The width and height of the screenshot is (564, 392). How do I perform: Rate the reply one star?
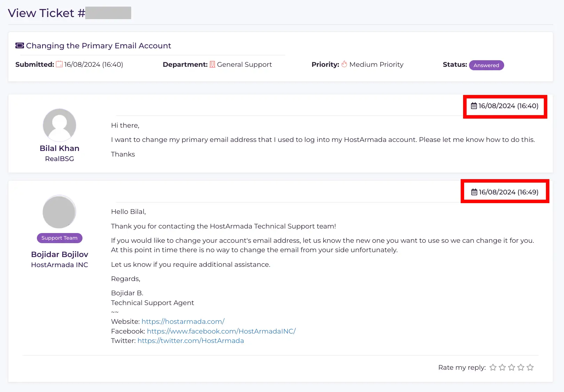[493, 367]
